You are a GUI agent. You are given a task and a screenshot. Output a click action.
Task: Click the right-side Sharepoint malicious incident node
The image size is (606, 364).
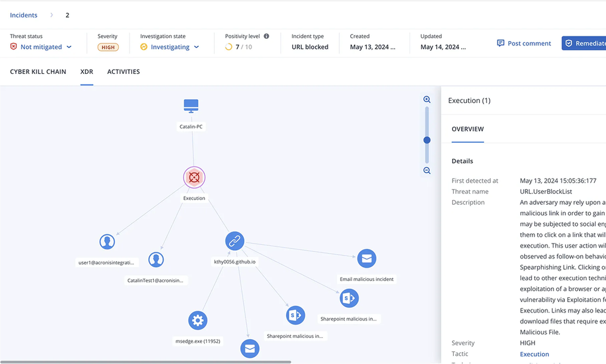(349, 299)
